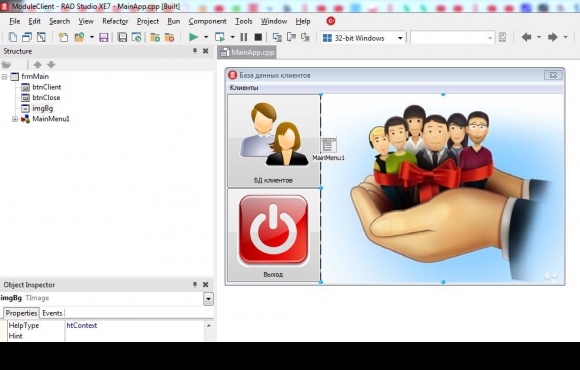Collapse the frmMain tree node
Viewport: 580px width, 370px height.
pyautogui.click(x=4, y=77)
